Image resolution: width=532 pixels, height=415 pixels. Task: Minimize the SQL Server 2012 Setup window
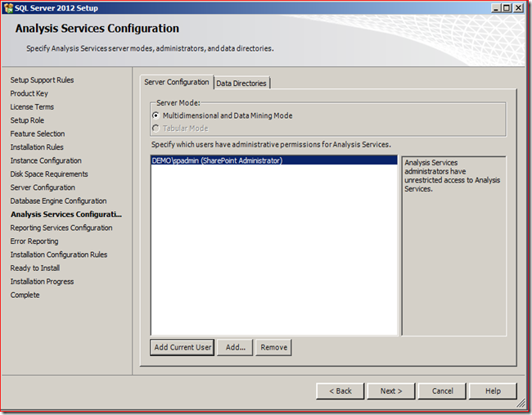[496, 7]
